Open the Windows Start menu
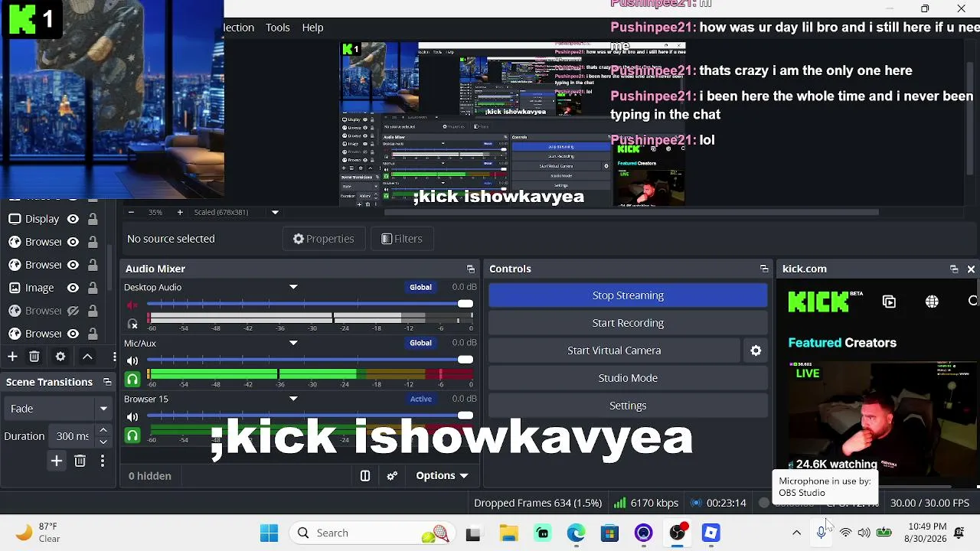Image resolution: width=980 pixels, height=551 pixels. (x=269, y=533)
